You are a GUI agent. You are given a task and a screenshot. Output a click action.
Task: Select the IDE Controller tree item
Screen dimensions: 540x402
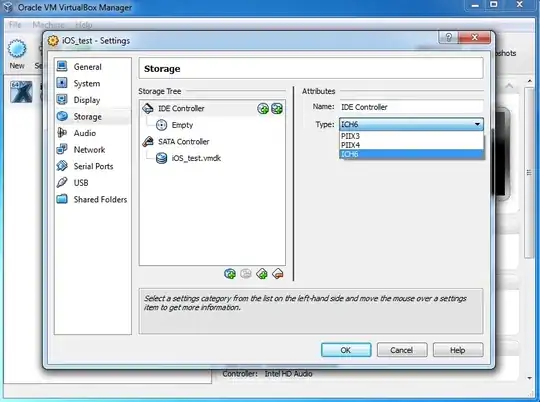tap(212, 109)
